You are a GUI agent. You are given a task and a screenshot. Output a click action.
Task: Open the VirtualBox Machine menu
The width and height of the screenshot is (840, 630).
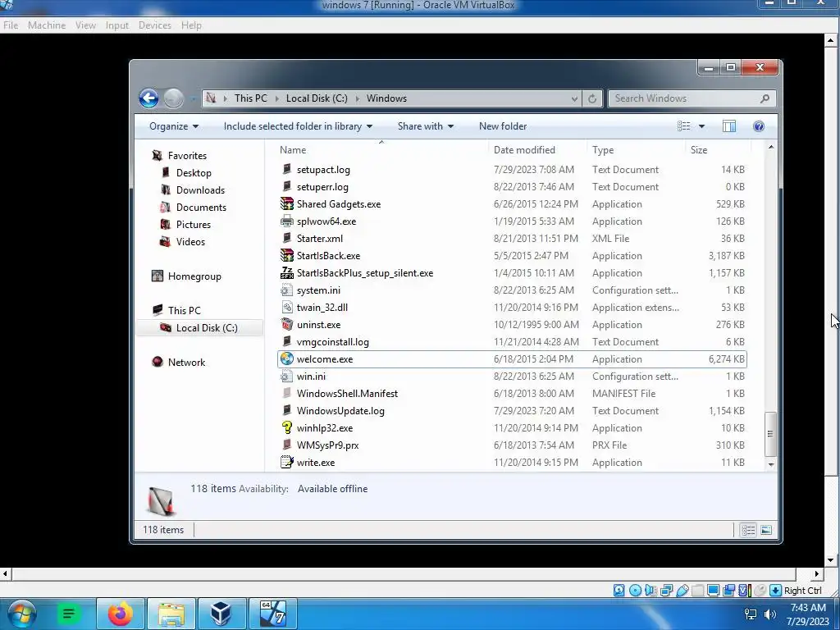pyautogui.click(x=47, y=25)
